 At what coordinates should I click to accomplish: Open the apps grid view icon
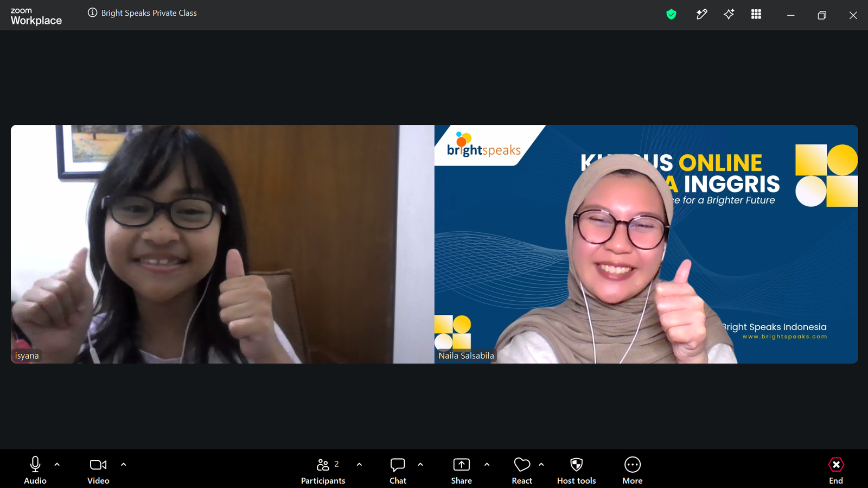pos(756,14)
